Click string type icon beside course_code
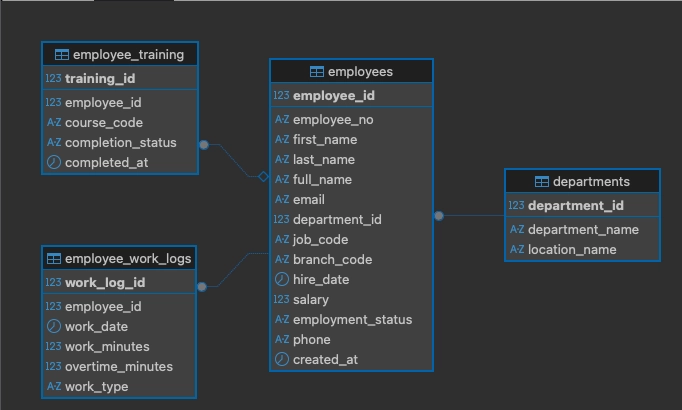The height and width of the screenshot is (410, 682). pyautogui.click(x=54, y=123)
